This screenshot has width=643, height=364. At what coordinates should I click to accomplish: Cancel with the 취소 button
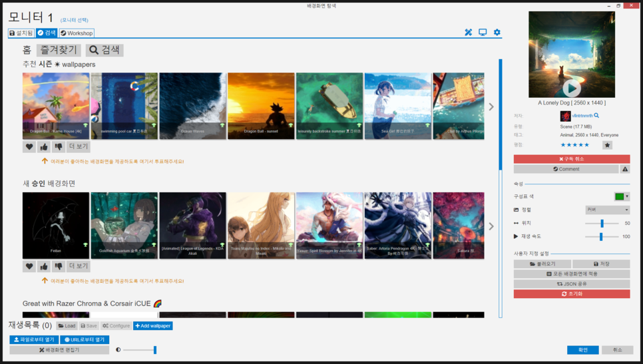[x=618, y=350]
